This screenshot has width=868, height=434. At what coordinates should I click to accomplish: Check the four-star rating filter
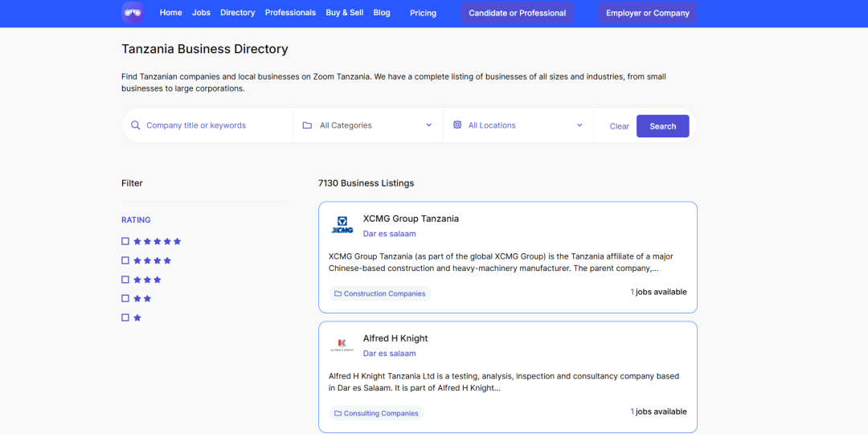125,260
